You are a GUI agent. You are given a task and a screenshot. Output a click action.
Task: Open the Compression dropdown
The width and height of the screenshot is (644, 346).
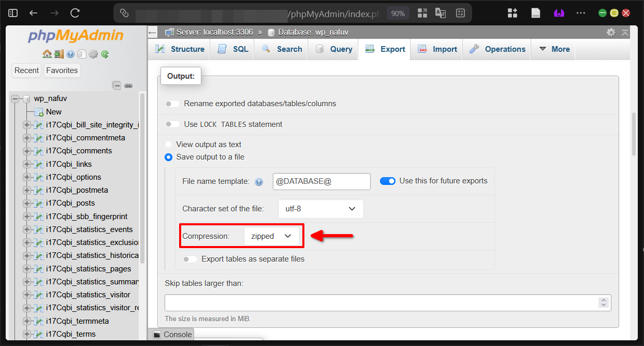pos(273,236)
